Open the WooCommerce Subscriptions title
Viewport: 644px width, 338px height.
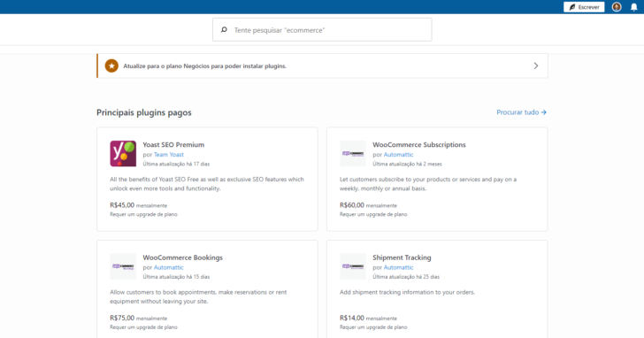tap(419, 144)
